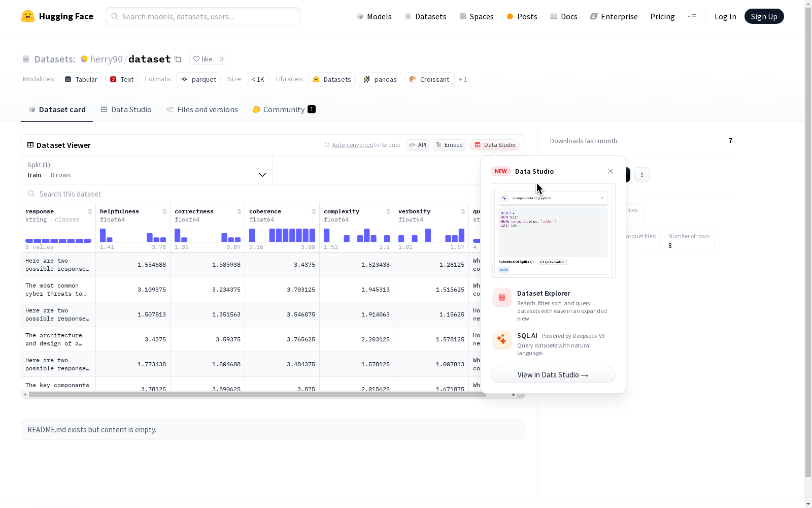Click the complexity value 2.203125
The height and width of the screenshot is (508, 812).
click(376, 339)
